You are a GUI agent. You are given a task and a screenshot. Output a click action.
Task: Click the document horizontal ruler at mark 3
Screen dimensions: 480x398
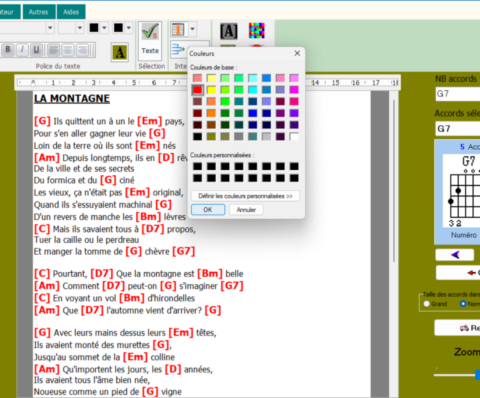[x=93, y=82]
